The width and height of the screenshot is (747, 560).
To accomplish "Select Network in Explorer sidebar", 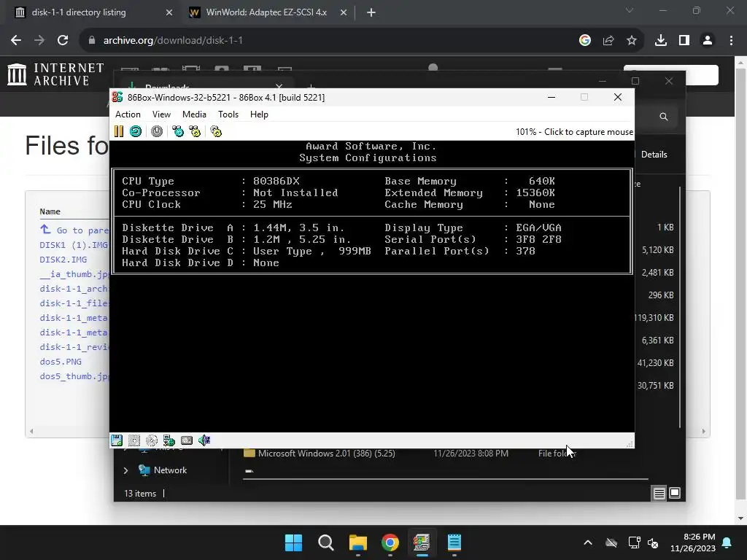I will coord(170,470).
